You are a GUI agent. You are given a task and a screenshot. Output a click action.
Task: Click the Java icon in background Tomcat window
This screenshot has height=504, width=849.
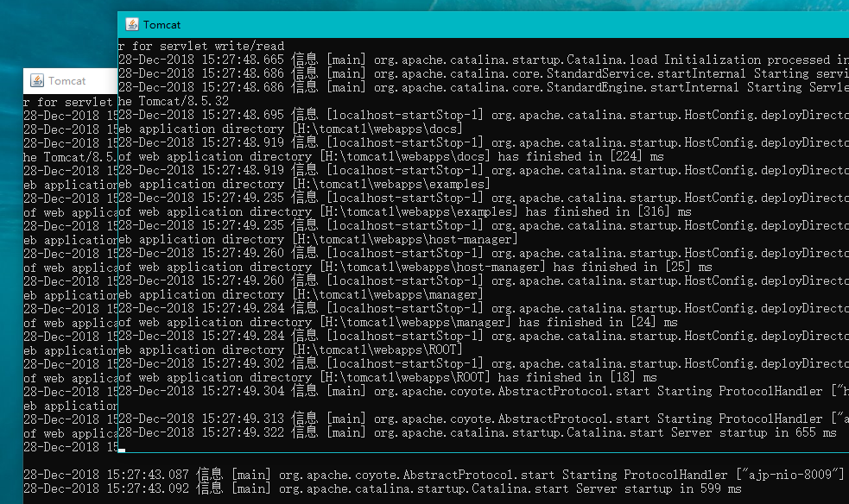[x=37, y=80]
